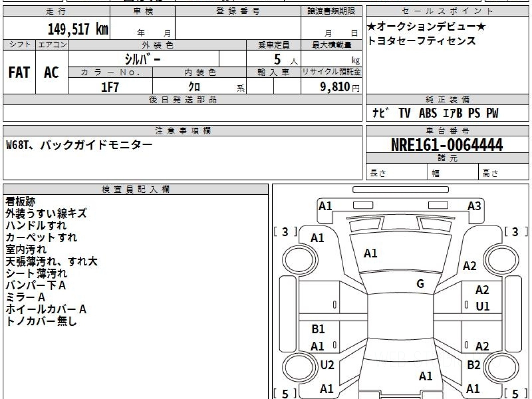
Task: Select the シルバー exterior color field
Action: point(143,59)
